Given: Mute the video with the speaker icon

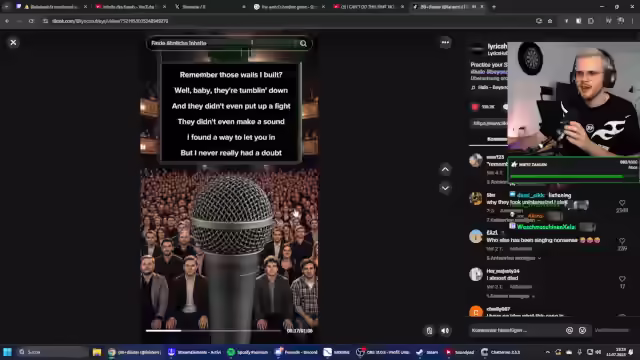Looking at the screenshot, I should (x=445, y=331).
